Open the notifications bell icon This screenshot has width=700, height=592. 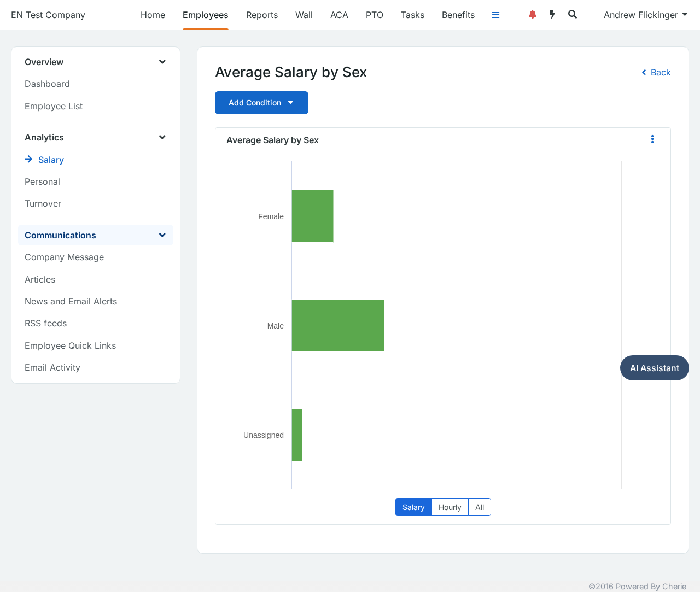(532, 15)
